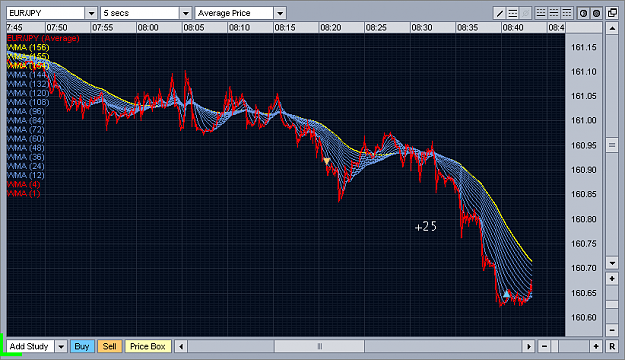
Task: Click the horizontal scrollbar left arrow
Action: coord(181,346)
